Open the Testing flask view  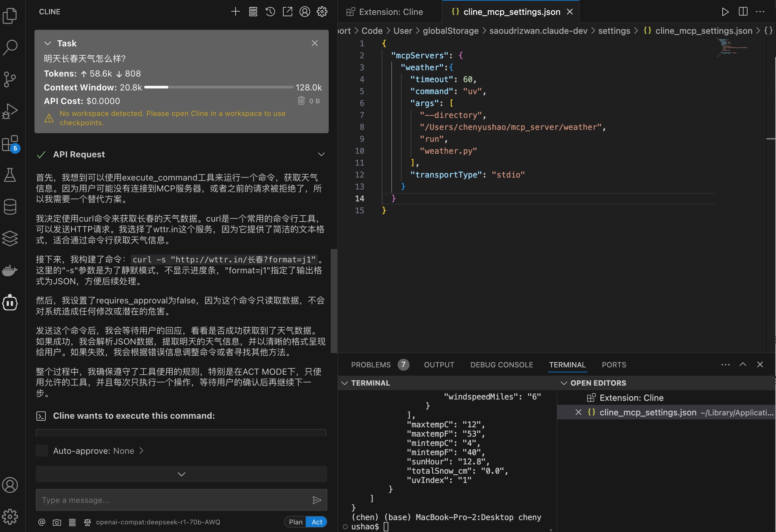(10, 175)
